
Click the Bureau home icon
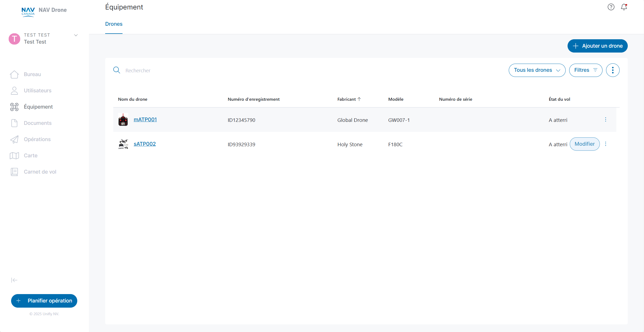pyautogui.click(x=14, y=74)
